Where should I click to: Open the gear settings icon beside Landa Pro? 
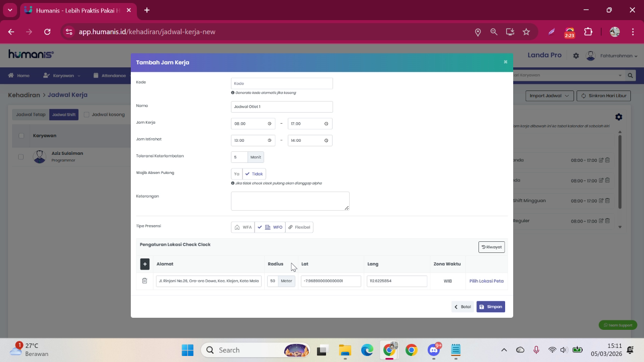576,56
